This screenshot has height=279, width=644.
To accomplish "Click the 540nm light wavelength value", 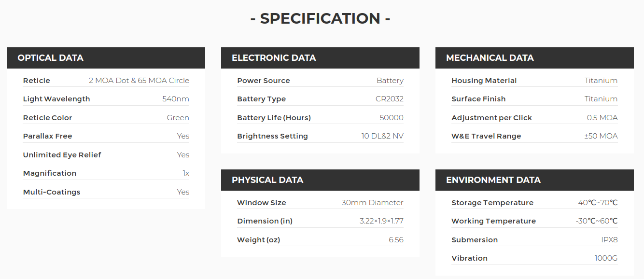I will coord(176,99).
